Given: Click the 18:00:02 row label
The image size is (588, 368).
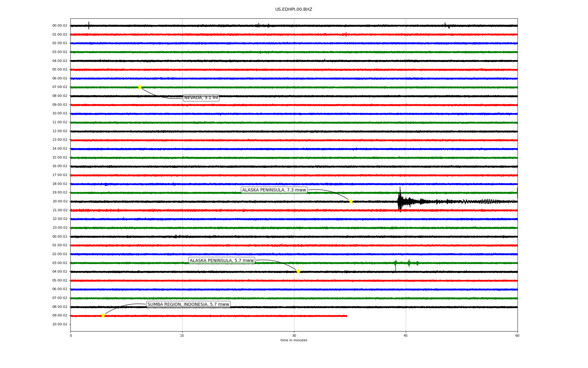Looking at the screenshot, I should (60, 184).
